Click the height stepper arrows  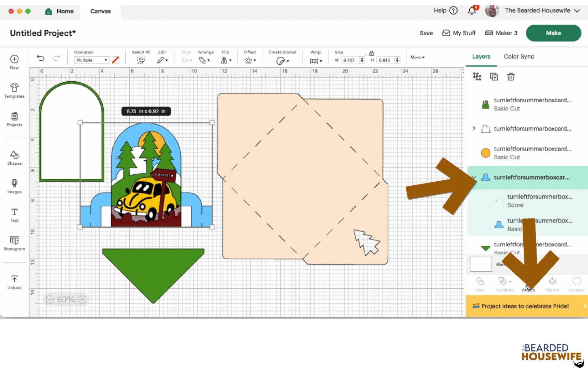pyautogui.click(x=397, y=60)
